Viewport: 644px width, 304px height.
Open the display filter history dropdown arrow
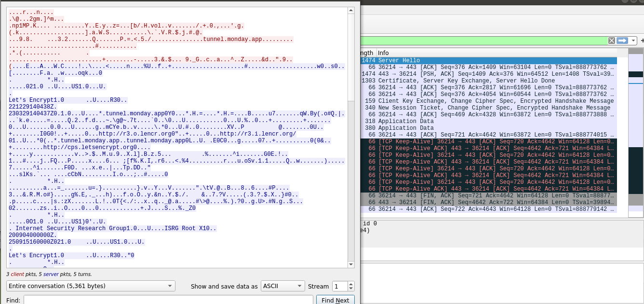(633, 41)
